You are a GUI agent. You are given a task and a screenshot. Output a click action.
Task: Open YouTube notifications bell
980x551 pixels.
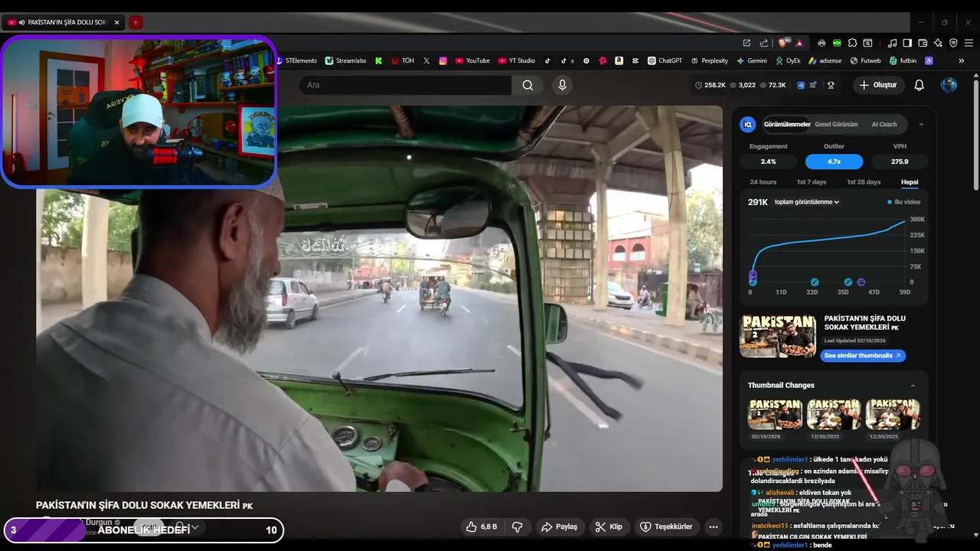[x=920, y=85]
